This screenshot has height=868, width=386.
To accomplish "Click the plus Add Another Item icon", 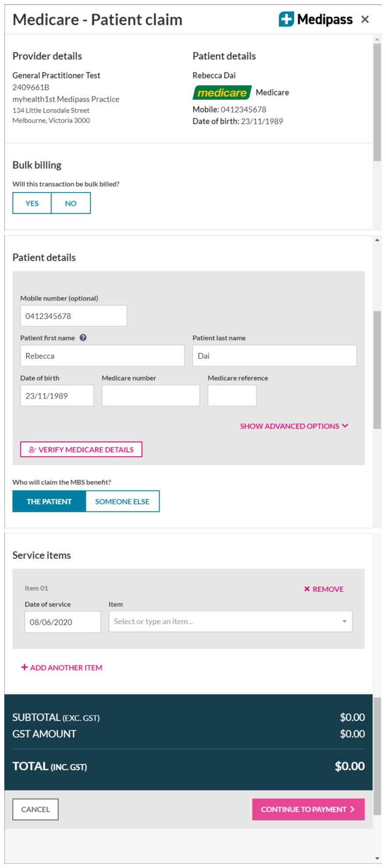I will pyautogui.click(x=25, y=667).
